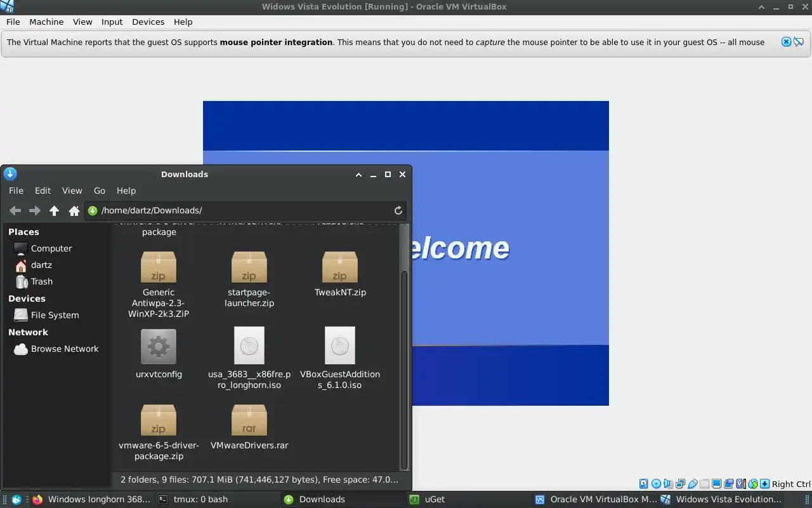
Task: Open the Help menu in Downloads window
Action: (126, 190)
